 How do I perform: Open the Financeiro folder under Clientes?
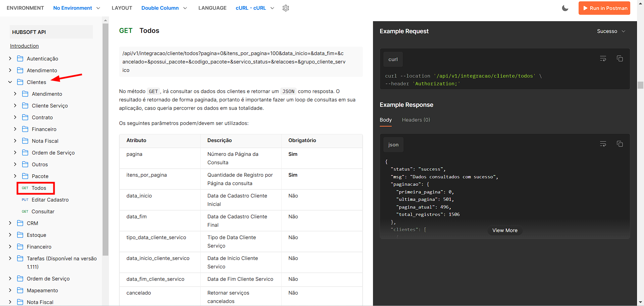pos(44,129)
